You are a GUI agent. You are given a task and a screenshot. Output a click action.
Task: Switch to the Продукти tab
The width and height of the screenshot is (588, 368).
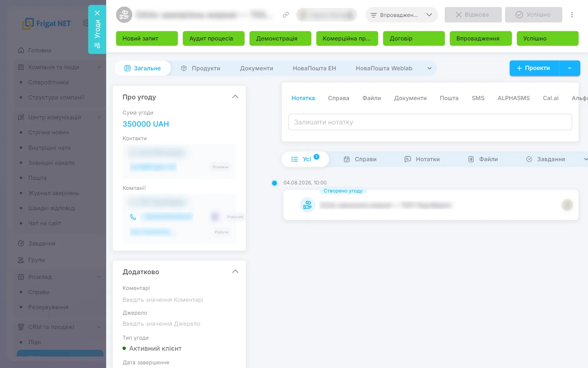(x=201, y=68)
